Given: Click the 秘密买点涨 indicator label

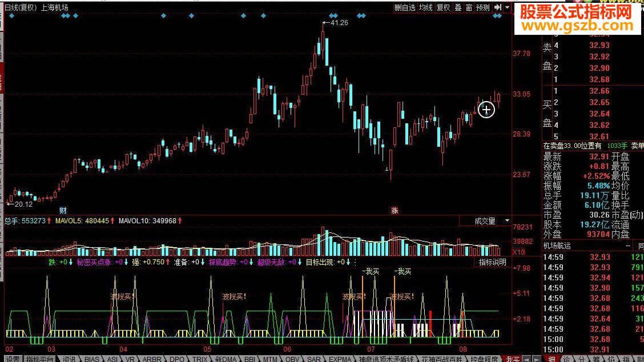Looking at the screenshot, I should click(94, 262).
